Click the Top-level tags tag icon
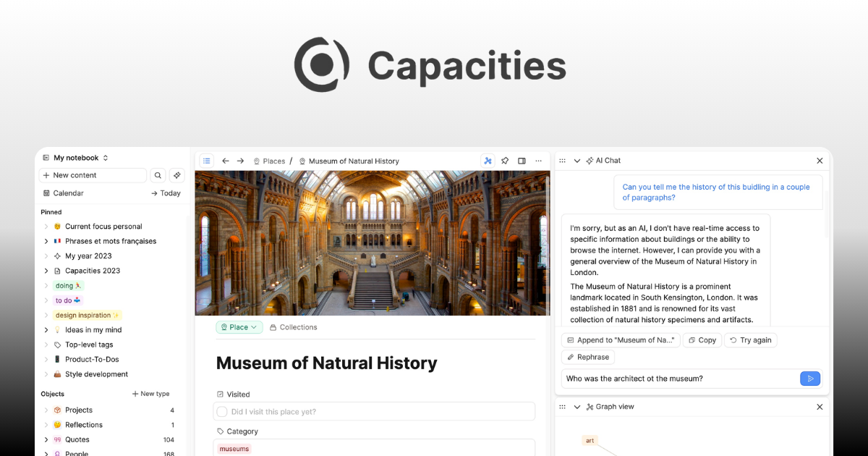The image size is (868, 456). (57, 345)
